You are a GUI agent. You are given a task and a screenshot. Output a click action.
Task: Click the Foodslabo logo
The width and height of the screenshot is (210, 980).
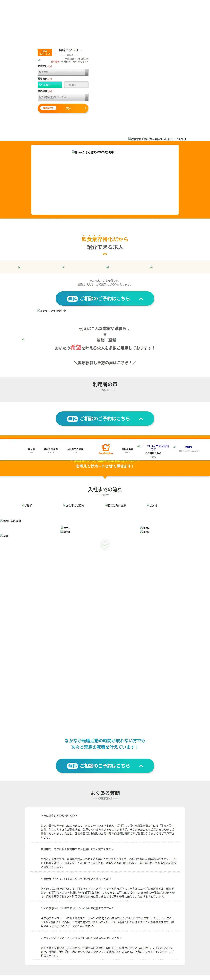tap(105, 449)
